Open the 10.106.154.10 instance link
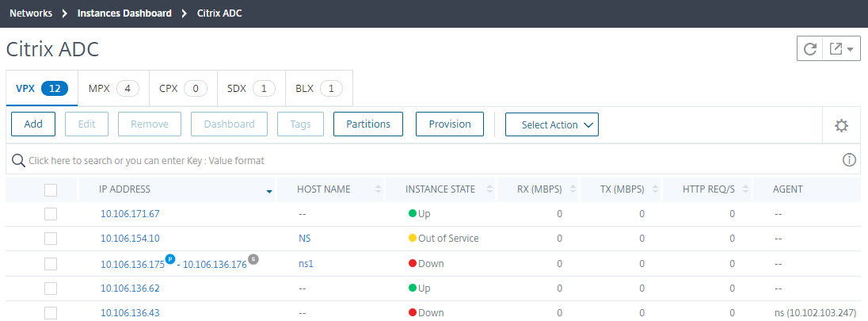868x321 pixels. [x=130, y=239]
